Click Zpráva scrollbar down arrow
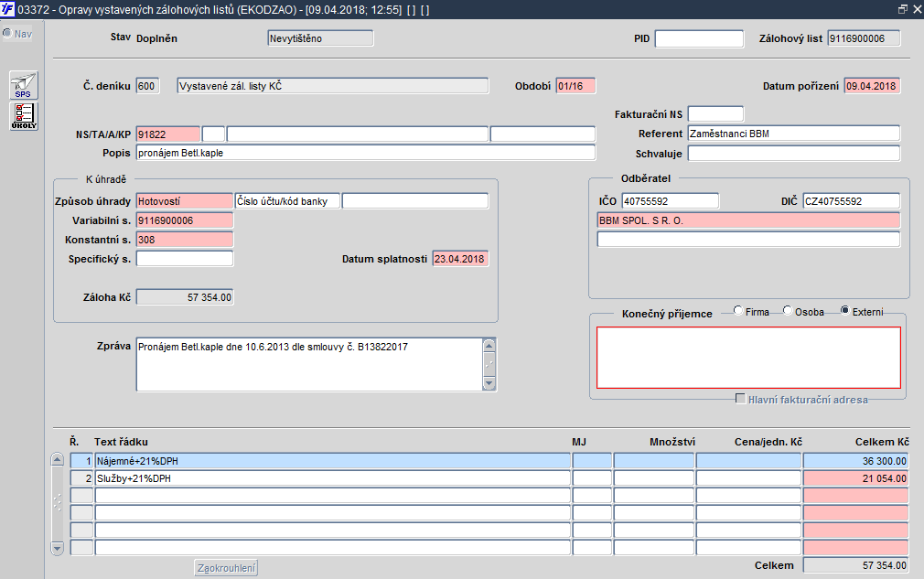 tap(489, 383)
